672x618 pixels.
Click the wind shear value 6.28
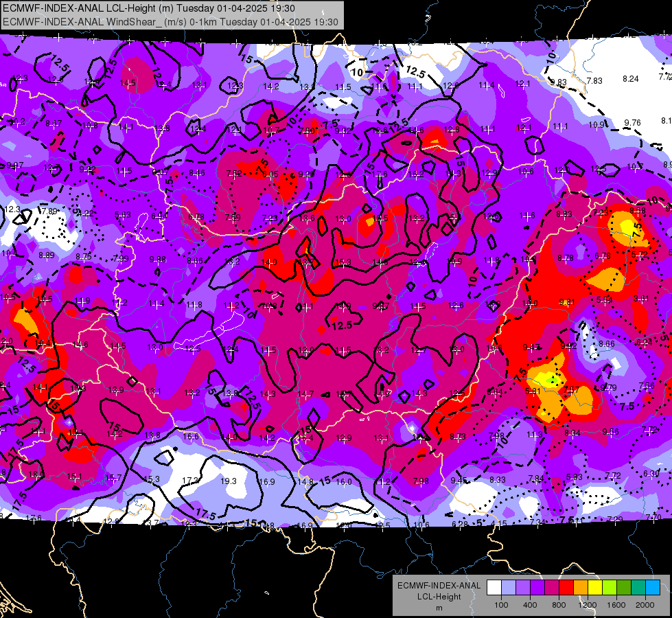coord(461,524)
